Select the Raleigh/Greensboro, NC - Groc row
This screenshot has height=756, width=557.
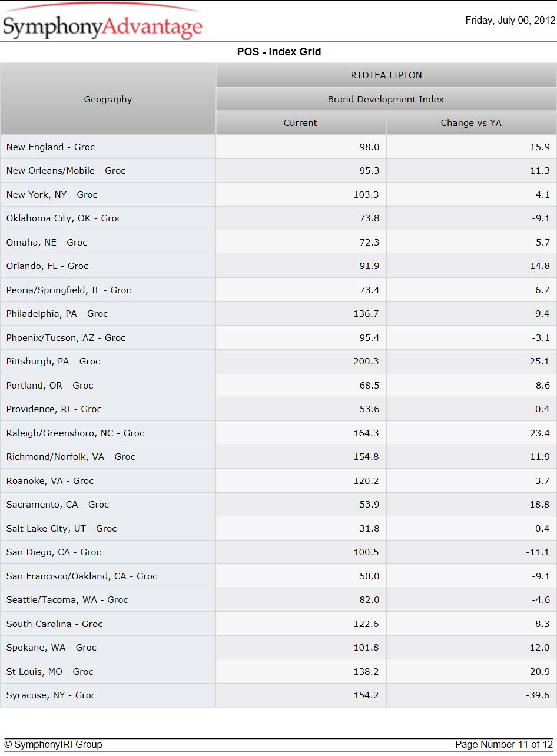(x=278, y=433)
